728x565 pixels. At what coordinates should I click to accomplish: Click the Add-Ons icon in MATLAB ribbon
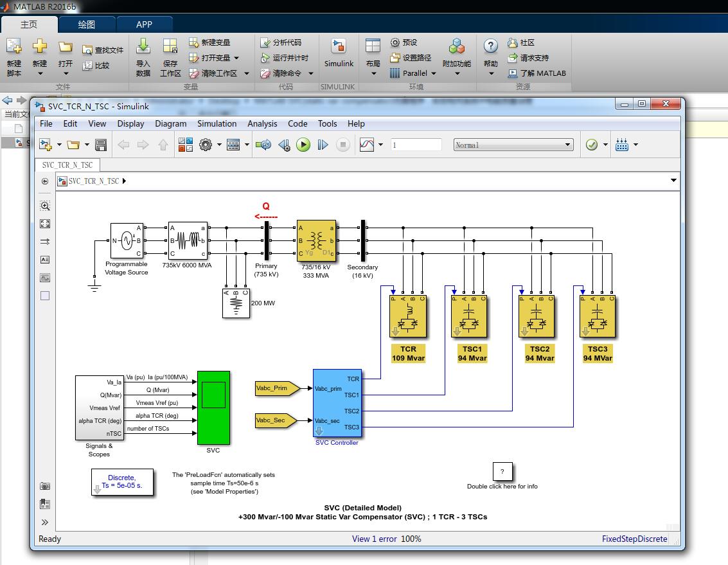coord(457,57)
